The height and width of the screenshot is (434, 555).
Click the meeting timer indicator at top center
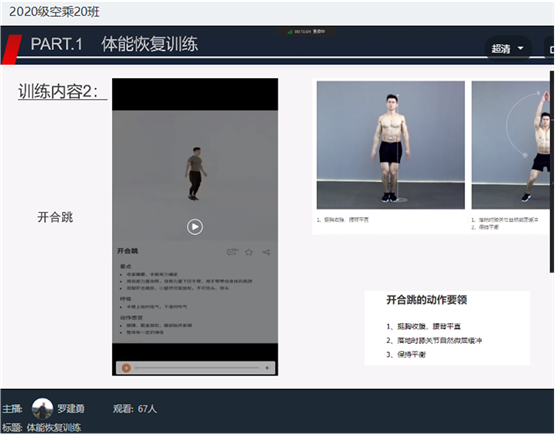point(307,32)
